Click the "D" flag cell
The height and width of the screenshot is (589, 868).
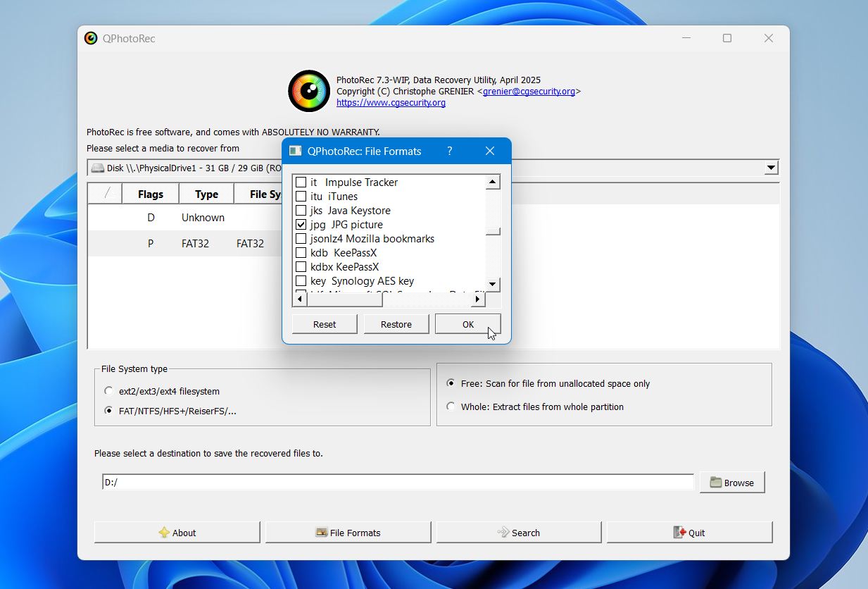(x=151, y=218)
